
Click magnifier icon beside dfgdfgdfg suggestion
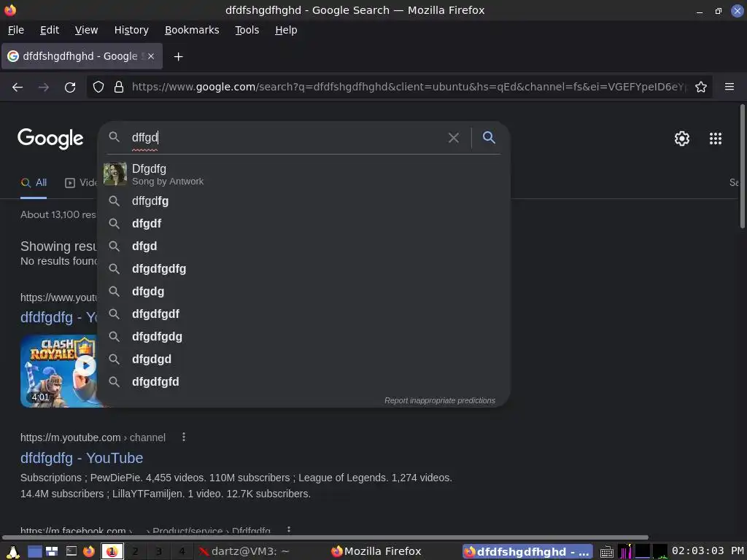[114, 268]
